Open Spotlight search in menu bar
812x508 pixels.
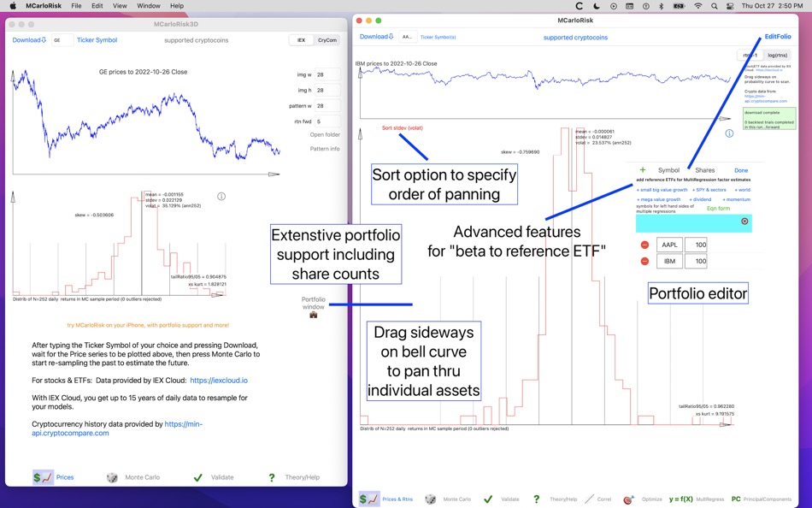click(x=714, y=6)
